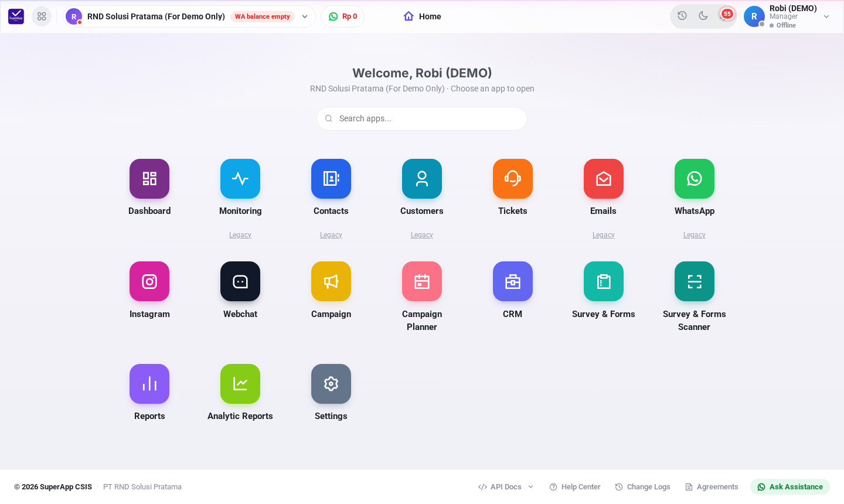Open the Legacy link under Contacts

pos(331,235)
